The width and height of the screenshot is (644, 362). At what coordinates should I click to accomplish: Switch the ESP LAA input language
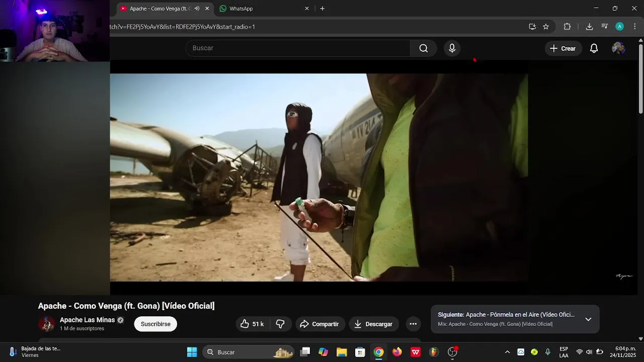(x=564, y=352)
